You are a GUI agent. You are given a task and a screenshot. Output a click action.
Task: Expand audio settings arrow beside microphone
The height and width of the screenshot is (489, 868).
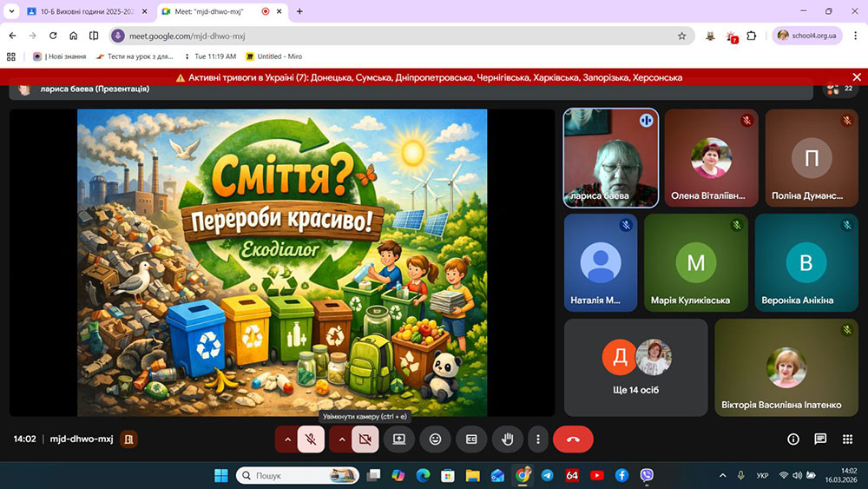(287, 439)
